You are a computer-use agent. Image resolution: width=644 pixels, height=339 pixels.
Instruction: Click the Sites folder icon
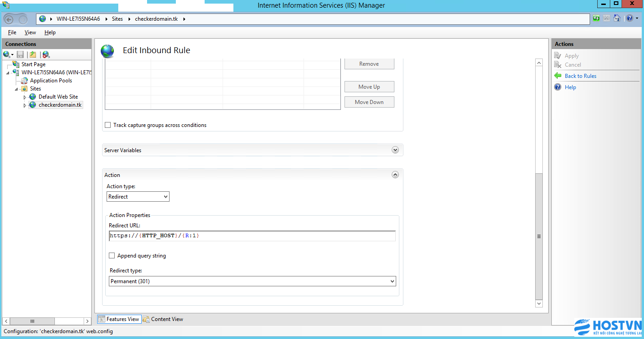coord(25,89)
